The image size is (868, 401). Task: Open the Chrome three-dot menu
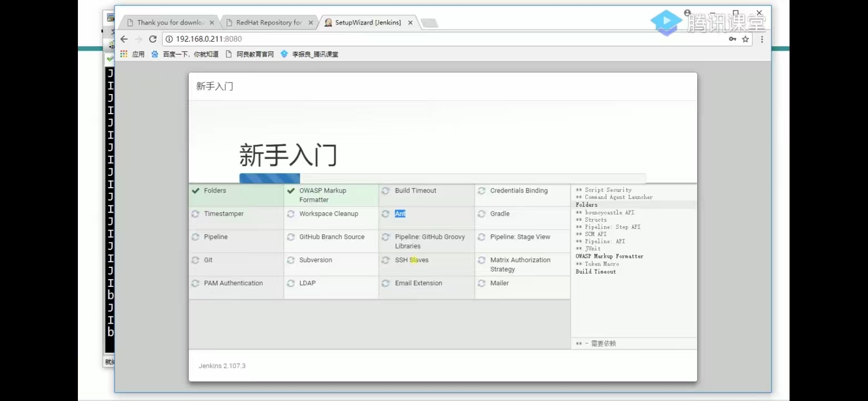coord(762,39)
